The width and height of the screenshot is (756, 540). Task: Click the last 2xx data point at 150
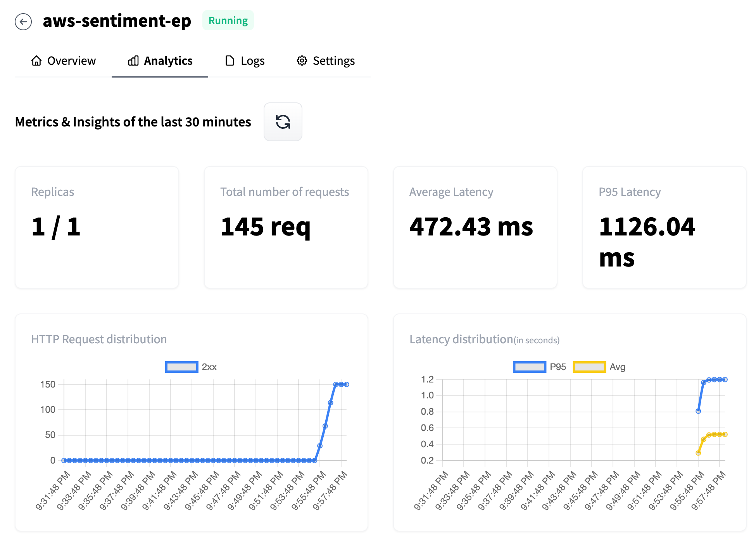(347, 384)
